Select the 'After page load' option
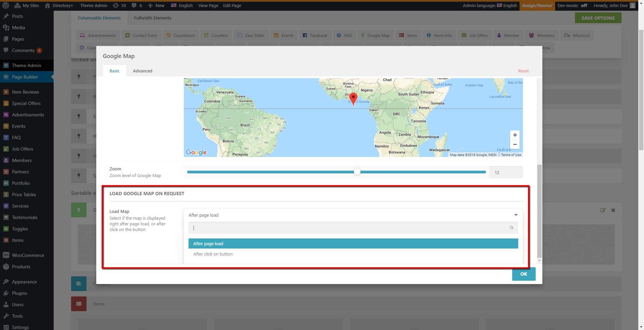The image size is (644, 330). [x=353, y=243]
